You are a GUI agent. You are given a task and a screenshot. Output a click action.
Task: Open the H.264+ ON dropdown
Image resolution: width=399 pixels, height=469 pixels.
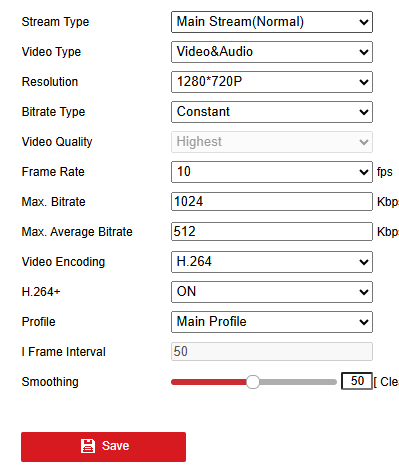click(272, 292)
